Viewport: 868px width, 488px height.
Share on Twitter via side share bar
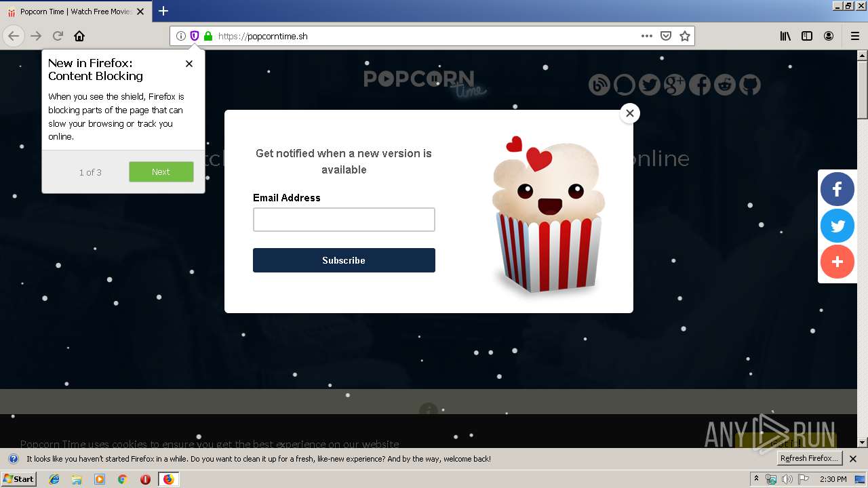837,226
